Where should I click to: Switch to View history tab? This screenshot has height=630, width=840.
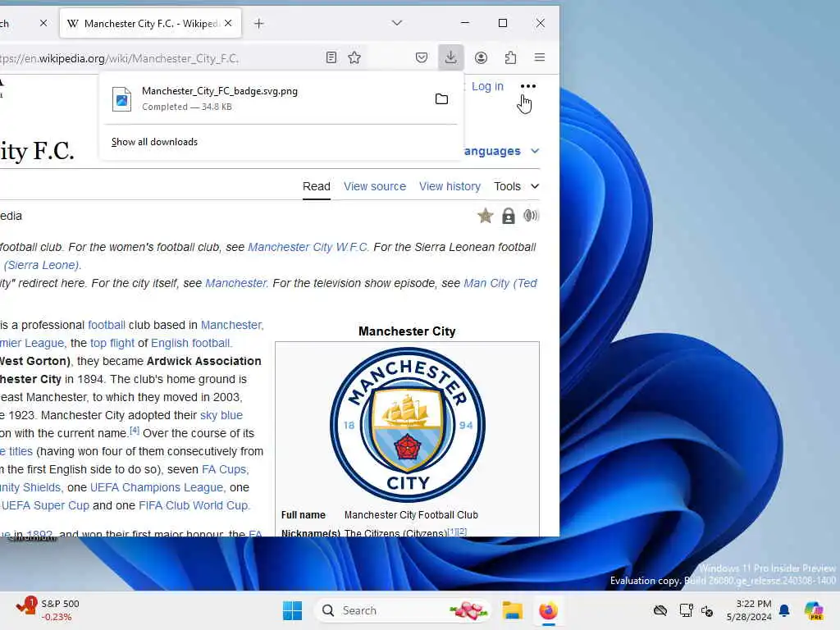pyautogui.click(x=450, y=186)
